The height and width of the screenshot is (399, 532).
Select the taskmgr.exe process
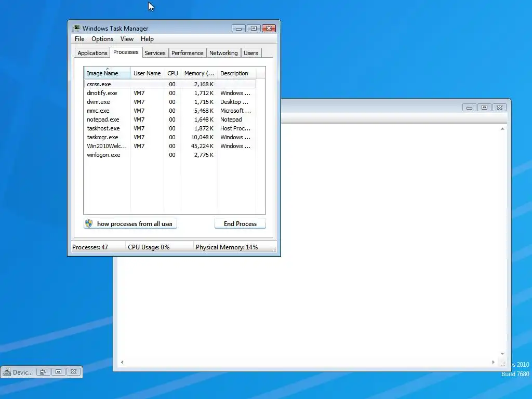(x=170, y=137)
